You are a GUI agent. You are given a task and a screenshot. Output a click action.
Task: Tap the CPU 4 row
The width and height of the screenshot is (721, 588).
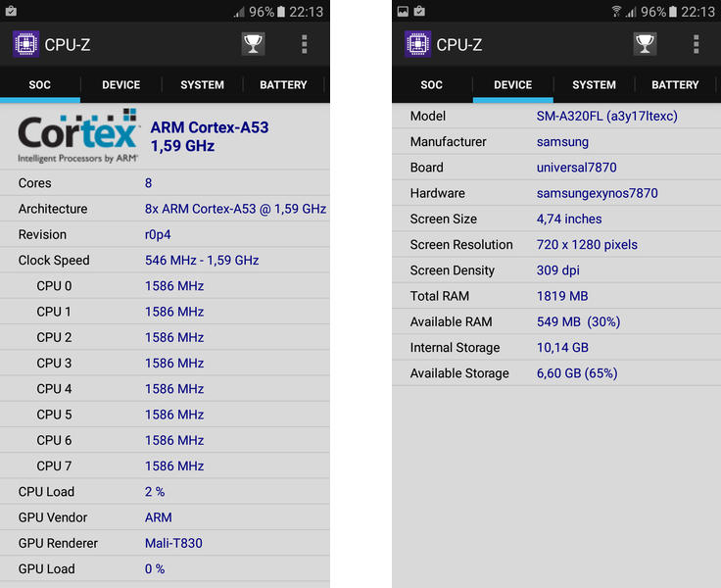point(165,389)
